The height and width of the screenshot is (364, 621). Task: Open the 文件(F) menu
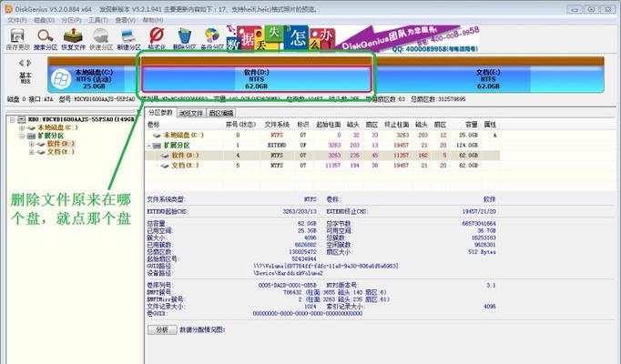pos(17,20)
